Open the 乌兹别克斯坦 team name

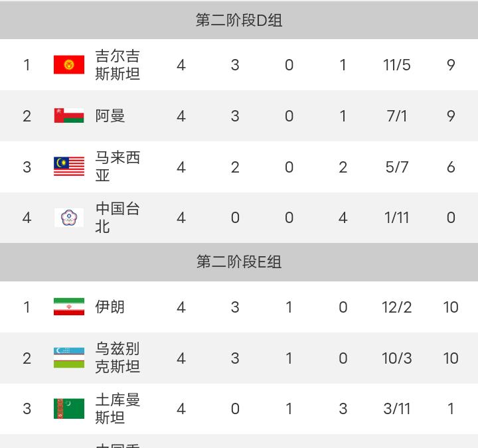[118, 358]
